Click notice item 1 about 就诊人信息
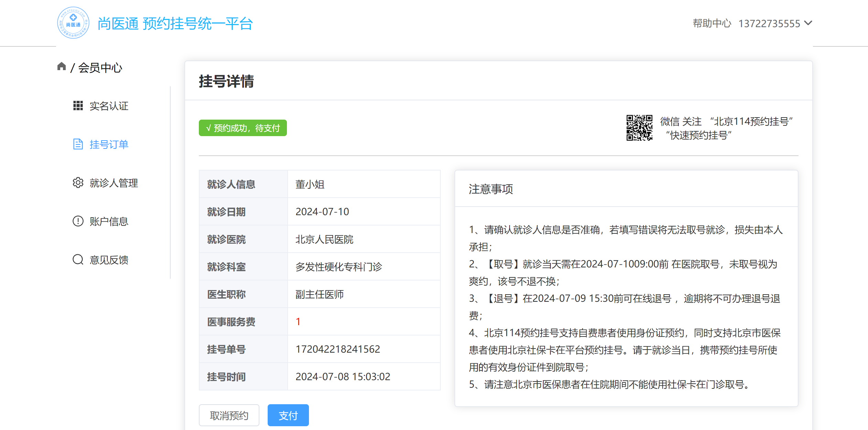 pos(626,238)
